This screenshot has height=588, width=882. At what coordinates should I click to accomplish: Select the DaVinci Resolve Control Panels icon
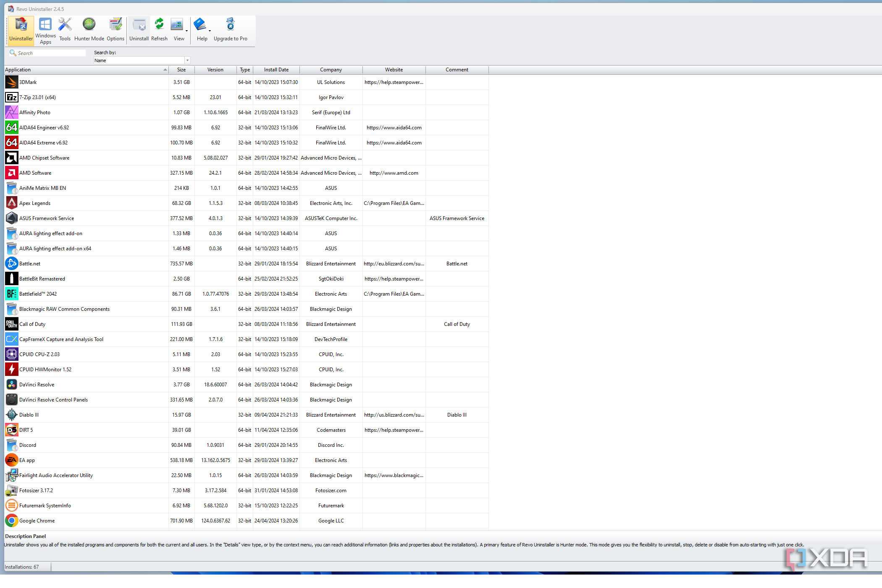(12, 400)
